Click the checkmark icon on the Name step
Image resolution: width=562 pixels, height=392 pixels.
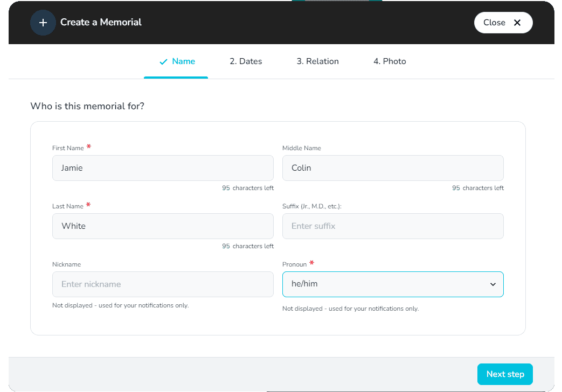click(164, 62)
